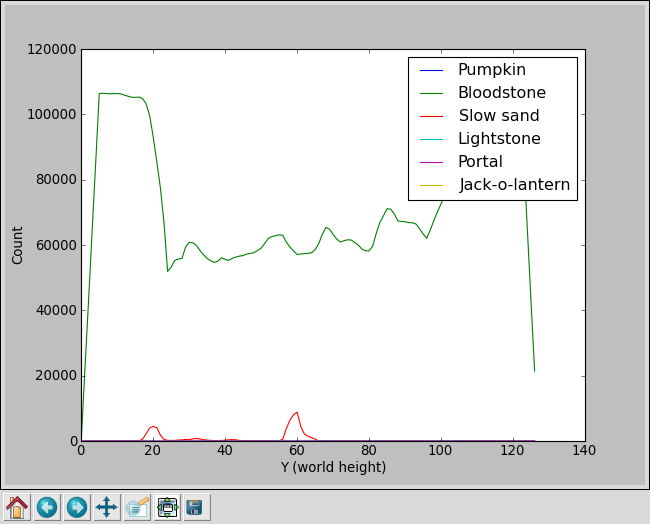Click the red line sample in the legend
650x524 pixels.
pos(431,116)
